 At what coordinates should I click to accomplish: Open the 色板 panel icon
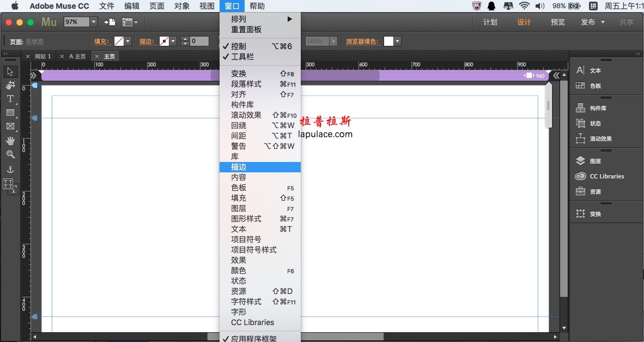580,86
